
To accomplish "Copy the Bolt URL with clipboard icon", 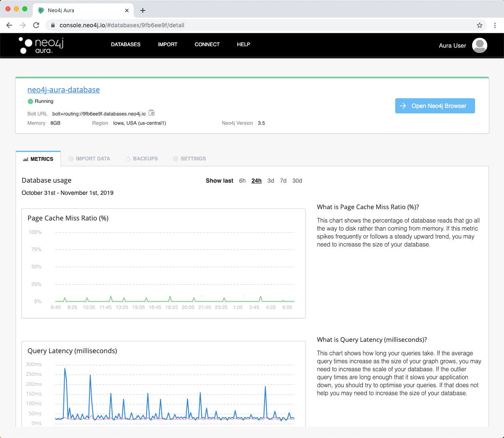I will [x=152, y=113].
